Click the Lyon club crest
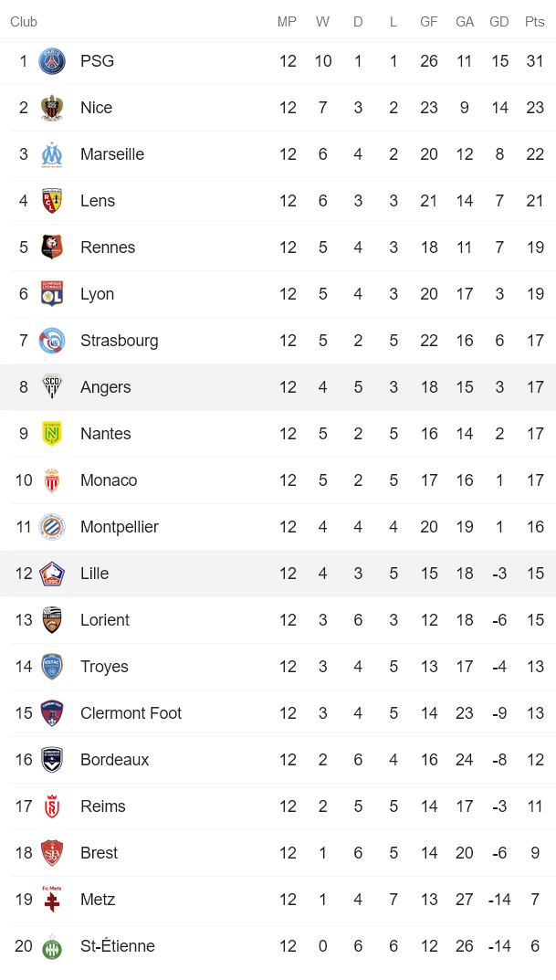 (52, 294)
